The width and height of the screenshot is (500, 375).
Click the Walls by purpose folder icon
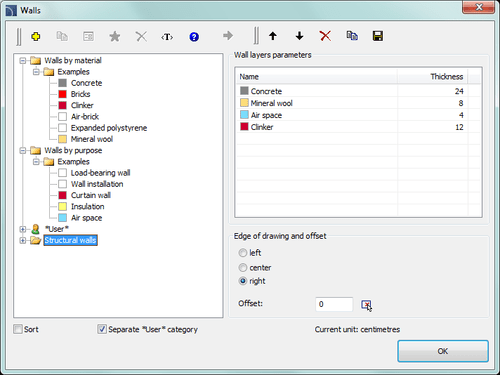point(36,150)
